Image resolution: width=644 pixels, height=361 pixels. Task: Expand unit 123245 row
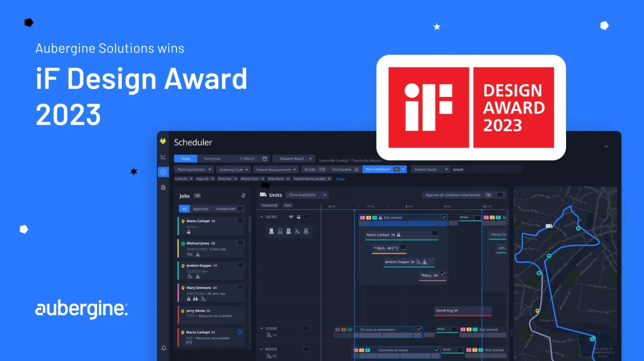262,328
